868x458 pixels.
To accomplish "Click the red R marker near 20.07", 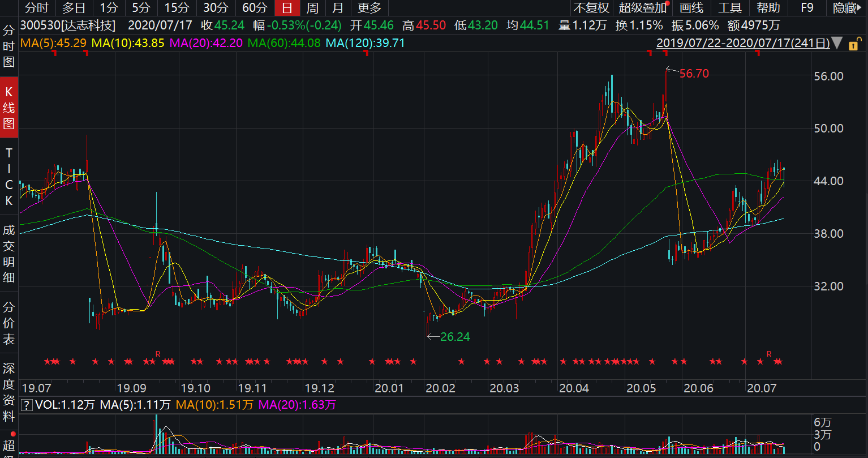I will tap(769, 354).
